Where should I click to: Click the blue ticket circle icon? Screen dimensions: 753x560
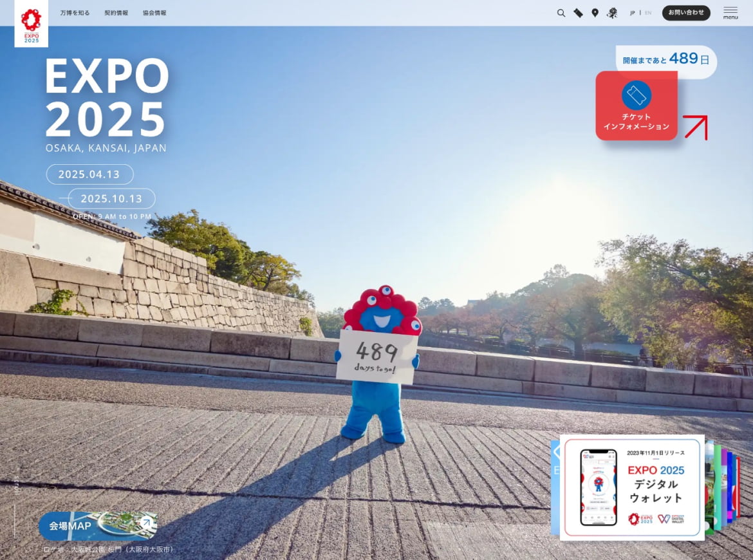[x=637, y=95]
